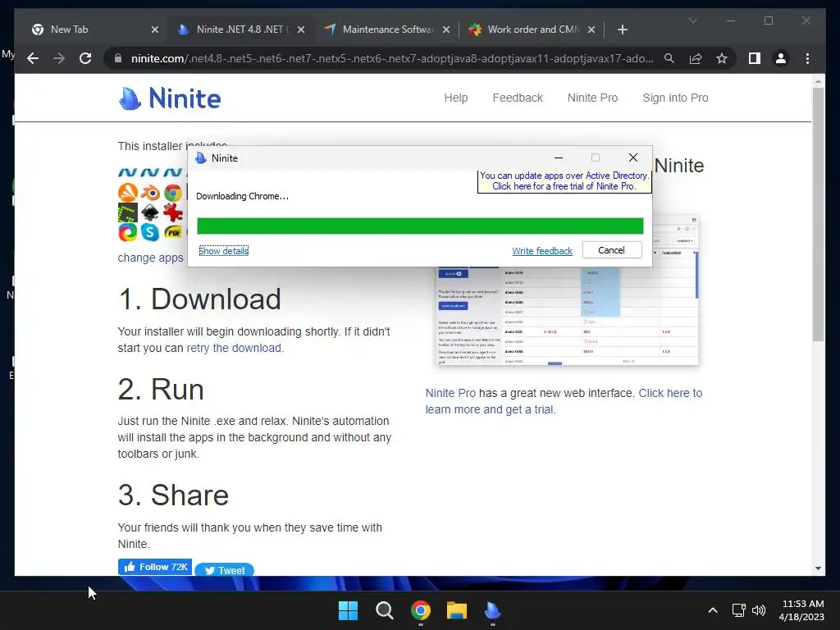Open the Chrome profile icon
Image resolution: width=840 pixels, height=630 pixels.
pos(781,58)
